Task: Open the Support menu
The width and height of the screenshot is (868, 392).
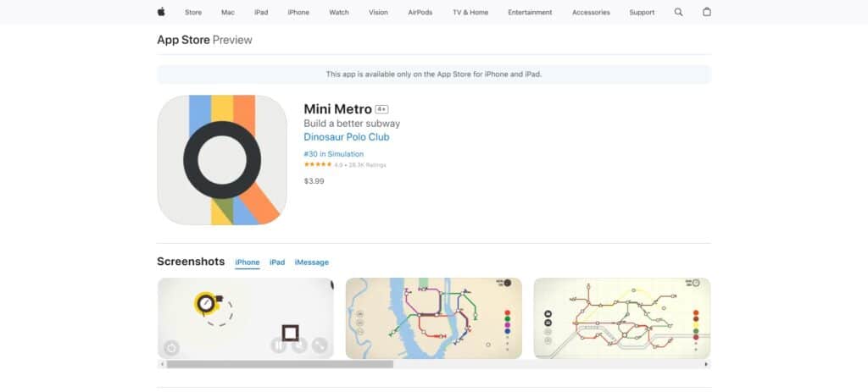Action: click(x=642, y=12)
